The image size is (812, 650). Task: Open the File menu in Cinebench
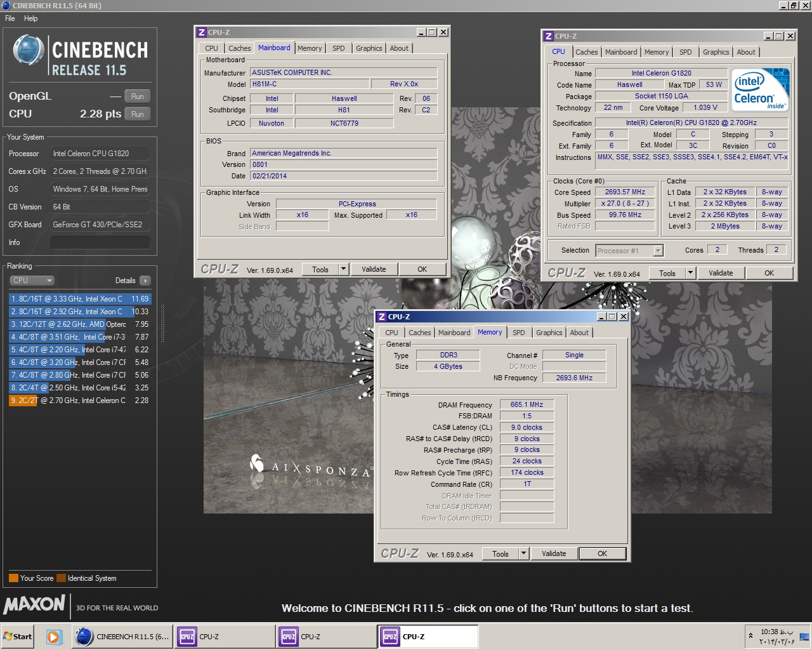[x=10, y=18]
